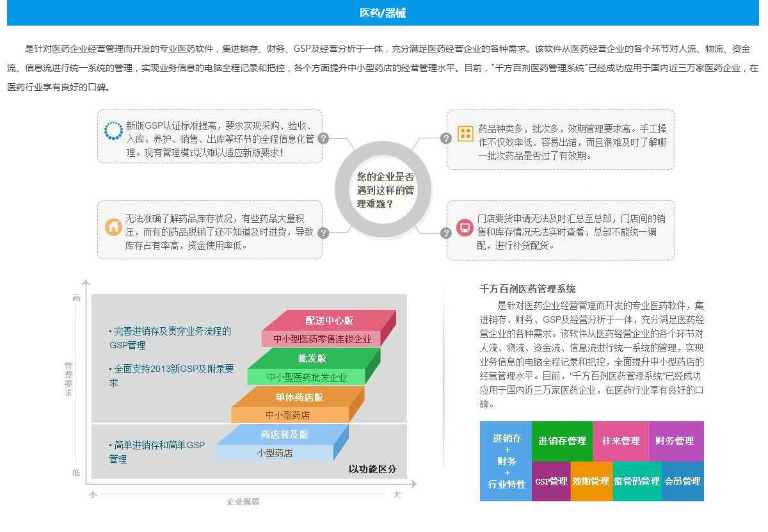Open the GSP管理 magenta tile
Image resolution: width=768 pixels, height=532 pixels.
[x=551, y=481]
